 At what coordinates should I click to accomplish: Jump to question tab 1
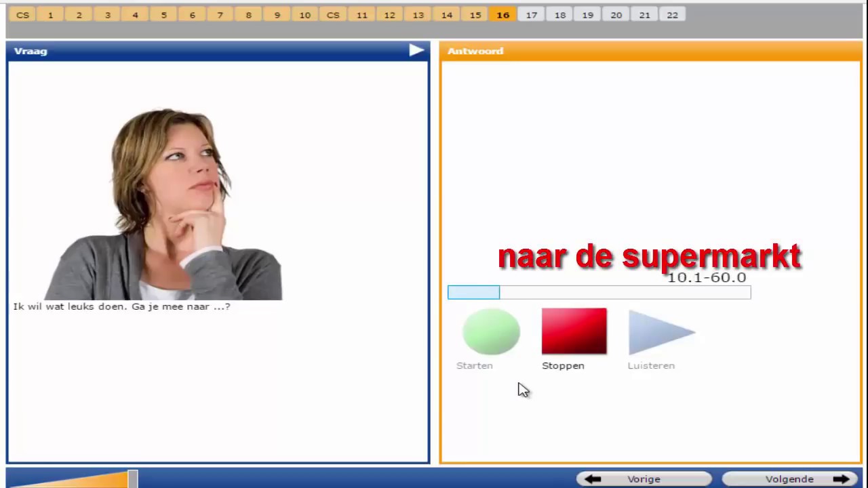coord(50,15)
